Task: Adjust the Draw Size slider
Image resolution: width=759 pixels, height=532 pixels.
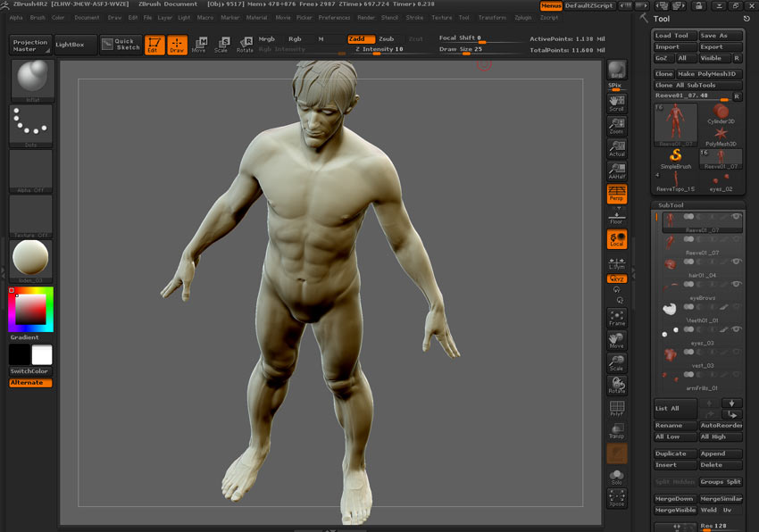Action: pos(479,50)
